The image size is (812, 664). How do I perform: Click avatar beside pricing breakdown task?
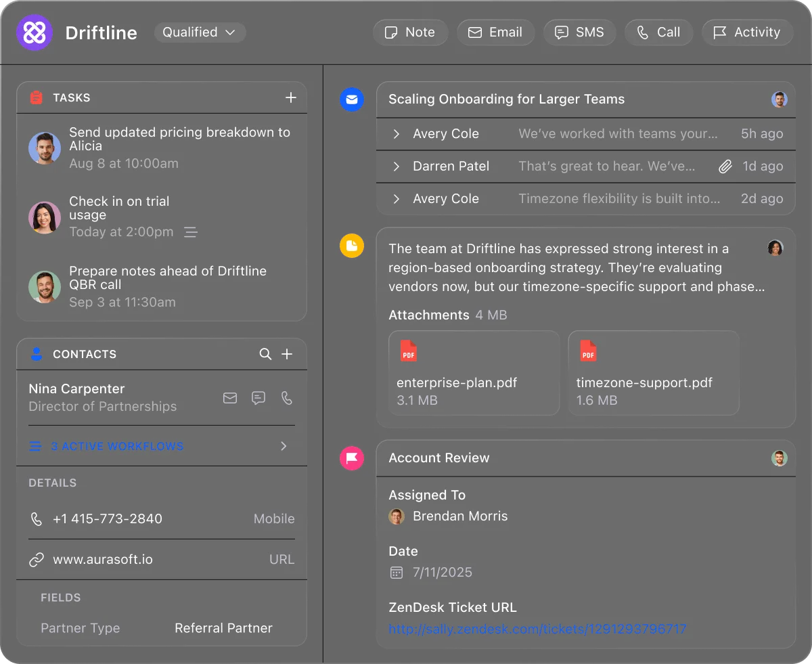[x=45, y=148]
